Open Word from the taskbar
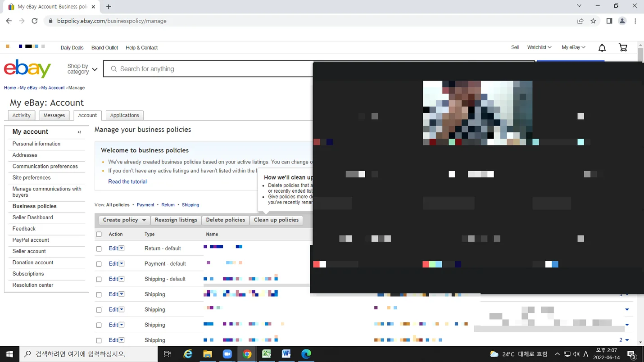 pyautogui.click(x=286, y=354)
